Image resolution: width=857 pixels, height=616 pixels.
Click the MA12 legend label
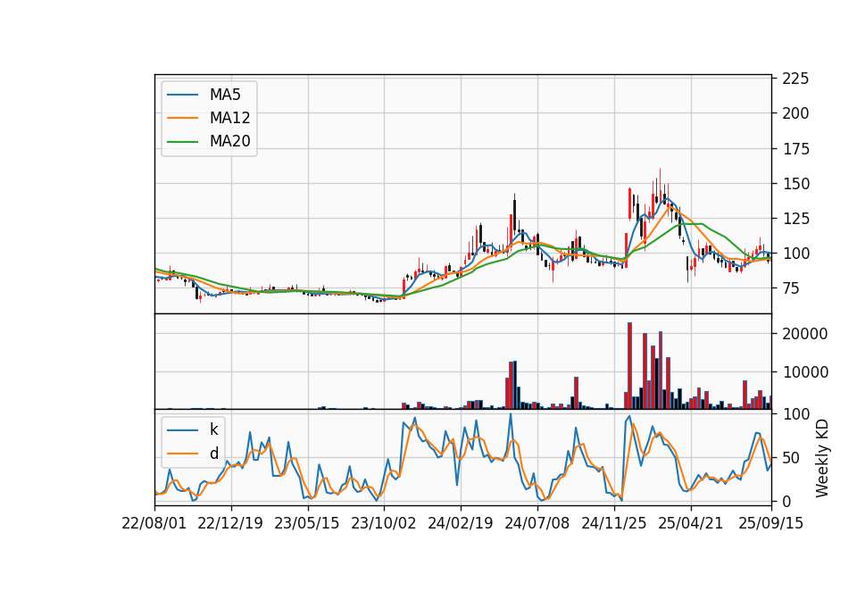point(229,118)
